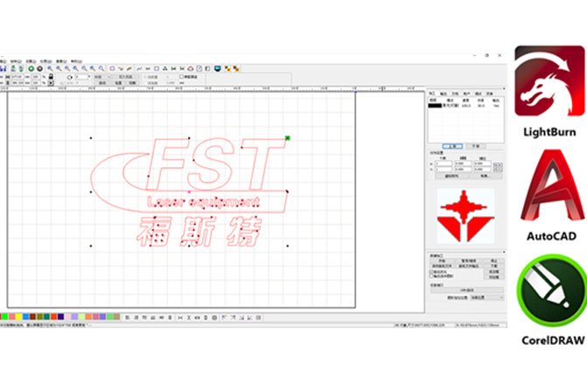Viewport: 587px width, 392px height.
Task: Click the blue monitor icon in the top toolbar
Action: (218, 68)
